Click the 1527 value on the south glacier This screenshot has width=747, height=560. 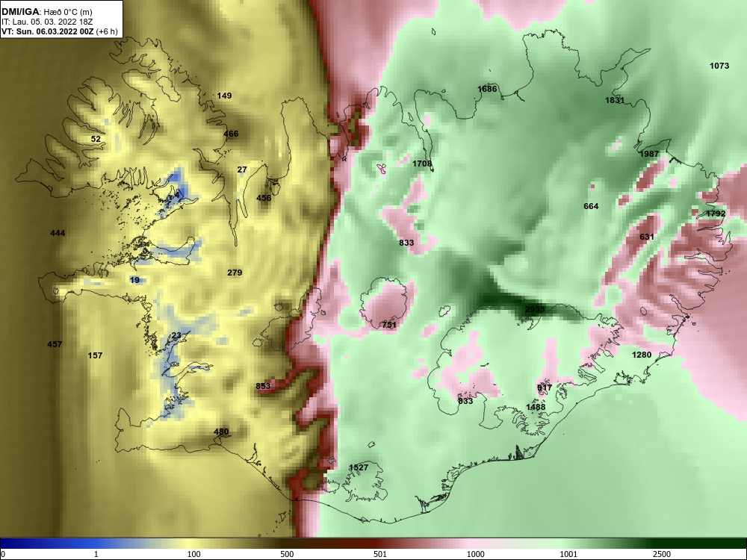click(359, 467)
